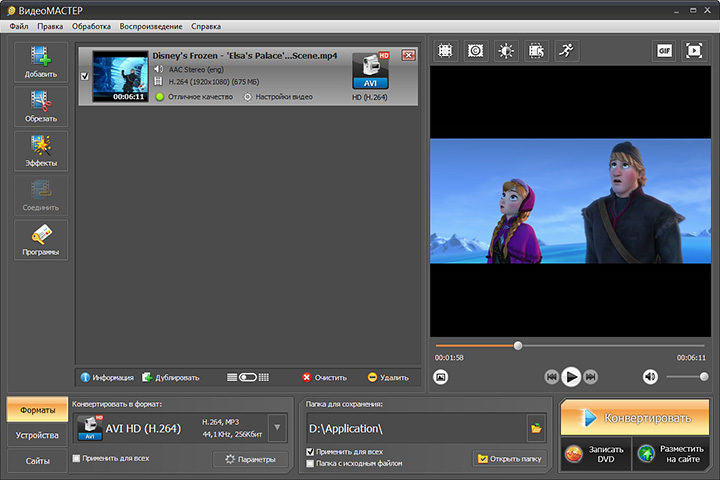Browse for the save folder with the folder icon
720x480 pixels.
point(536,428)
